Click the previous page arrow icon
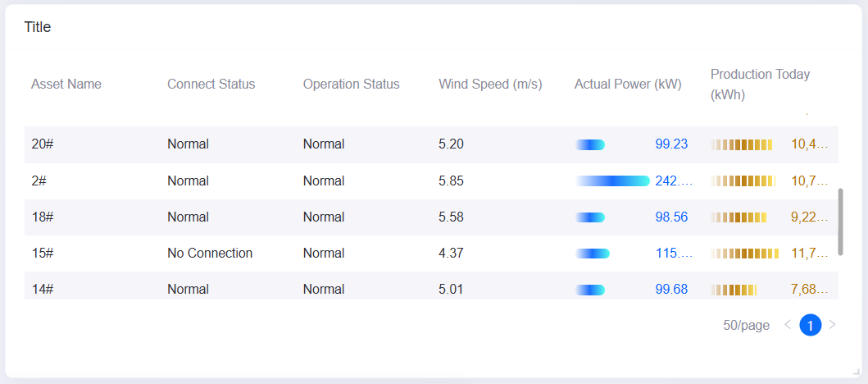This screenshot has height=384, width=868. click(788, 325)
